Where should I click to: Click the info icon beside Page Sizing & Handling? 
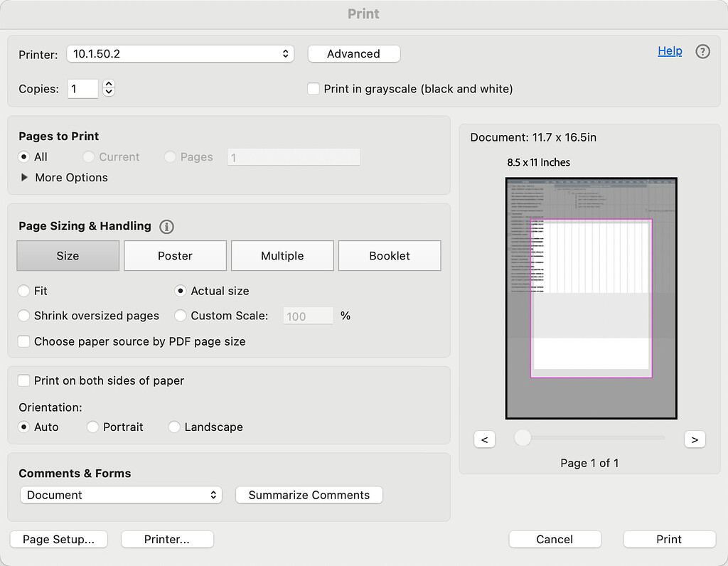tap(166, 227)
